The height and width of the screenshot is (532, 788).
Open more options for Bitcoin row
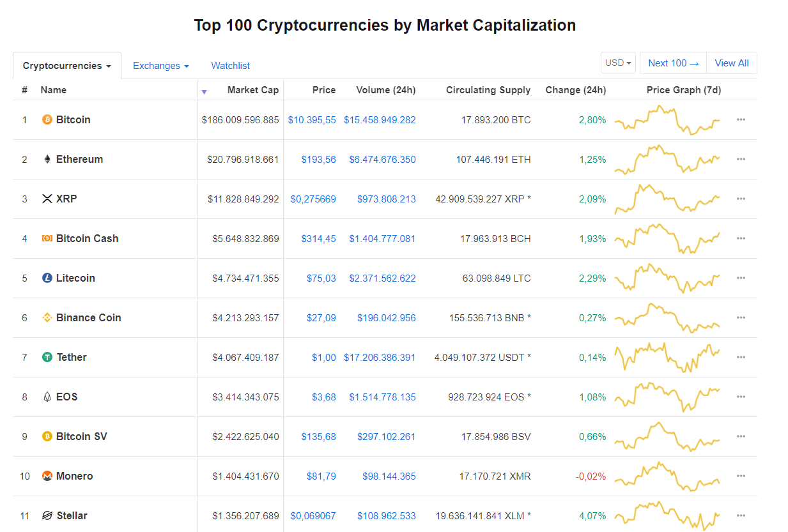pos(741,119)
